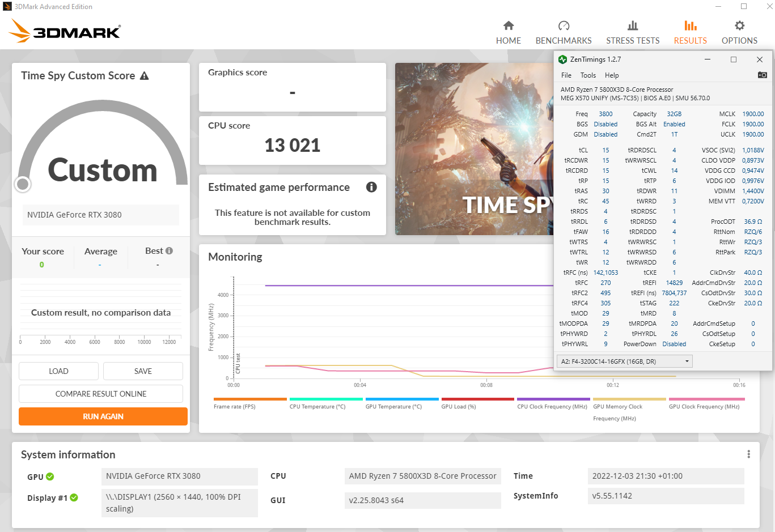Viewport: 775px width, 532px height.
Task: Open the Home tab in 3DMark
Action: (x=508, y=33)
